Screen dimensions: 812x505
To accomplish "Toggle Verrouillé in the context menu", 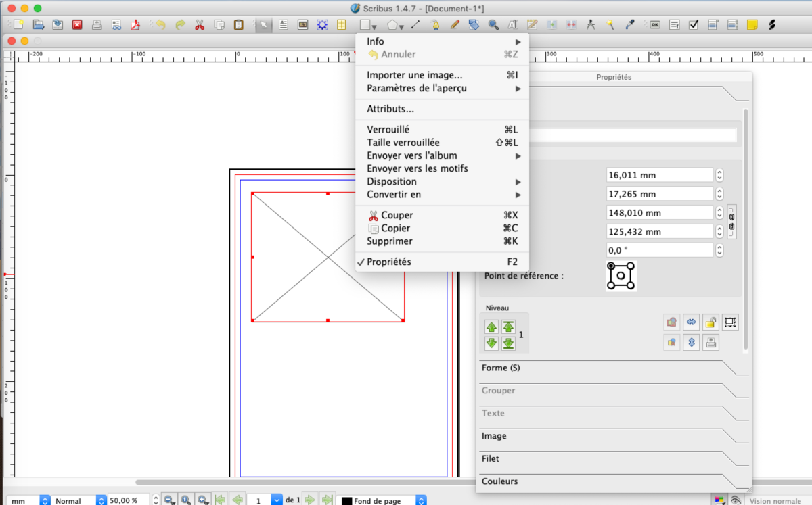I will [388, 129].
